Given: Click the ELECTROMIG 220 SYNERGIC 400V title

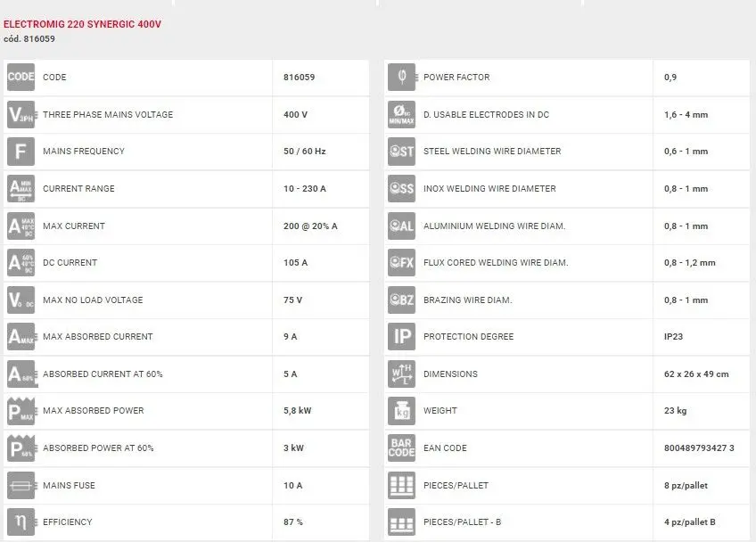Looking at the screenshot, I should [x=83, y=24].
